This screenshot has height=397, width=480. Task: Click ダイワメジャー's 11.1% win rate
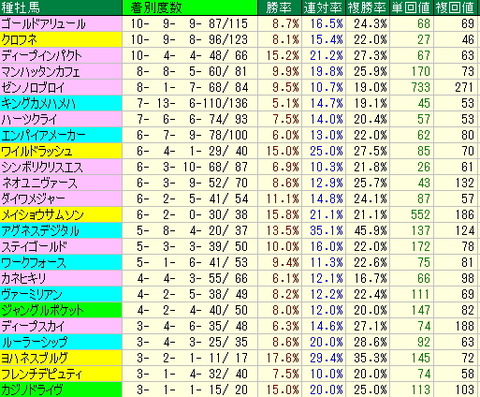283,199
